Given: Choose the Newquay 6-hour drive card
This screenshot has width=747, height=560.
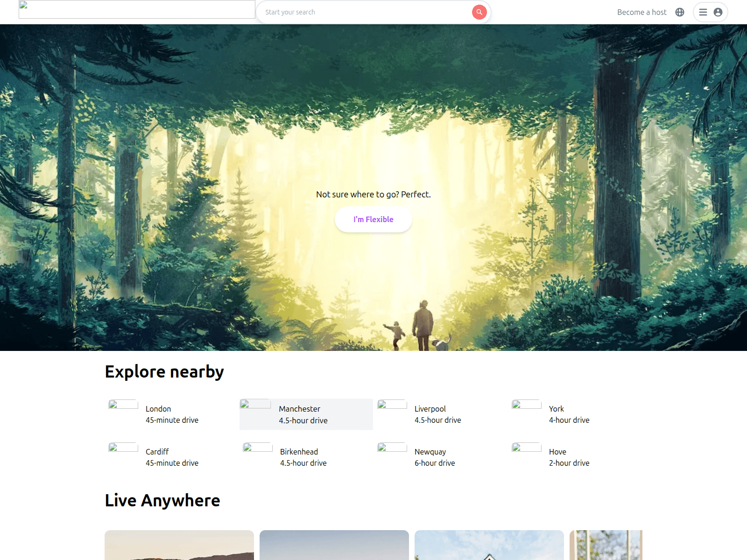Looking at the screenshot, I should point(440,457).
